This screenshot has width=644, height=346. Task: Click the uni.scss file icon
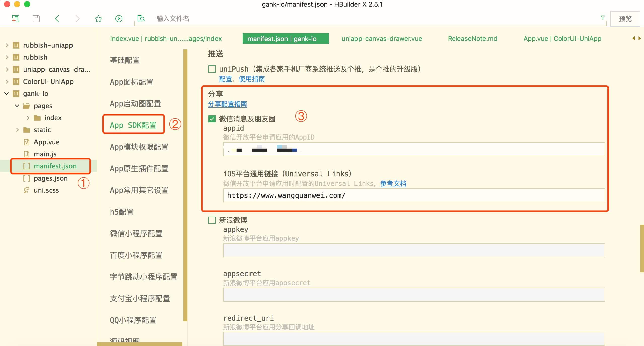[x=26, y=190]
